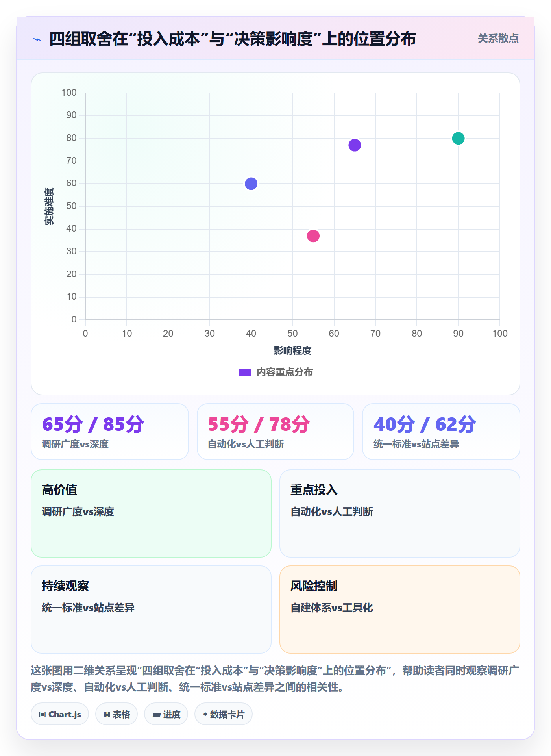The width and height of the screenshot is (551, 756).
Task: Click the 进度 tag chip
Action: [x=166, y=714]
